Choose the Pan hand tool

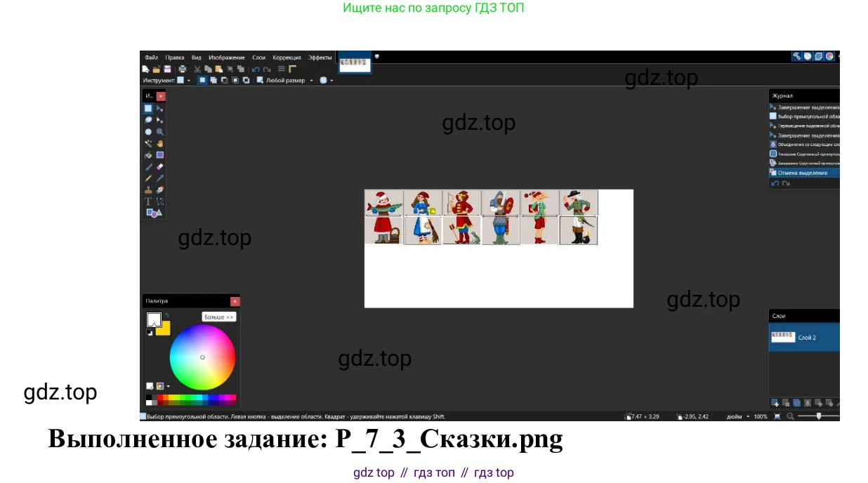(x=160, y=143)
